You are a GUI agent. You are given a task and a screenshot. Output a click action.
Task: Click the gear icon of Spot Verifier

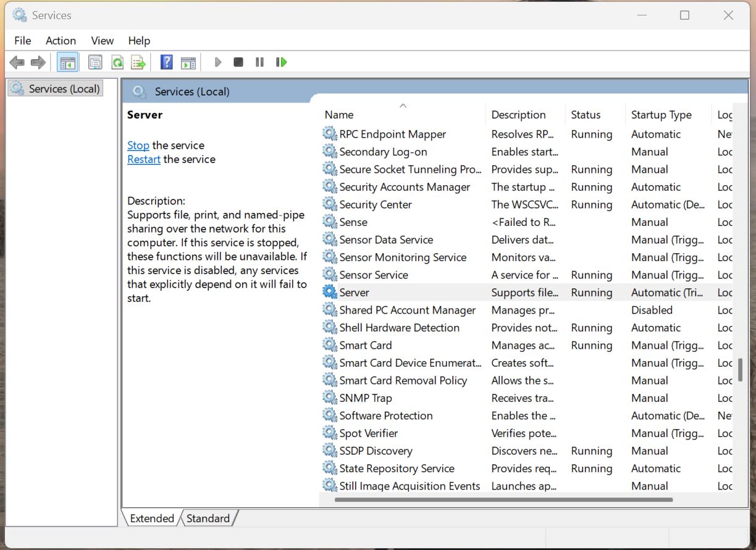pos(330,433)
